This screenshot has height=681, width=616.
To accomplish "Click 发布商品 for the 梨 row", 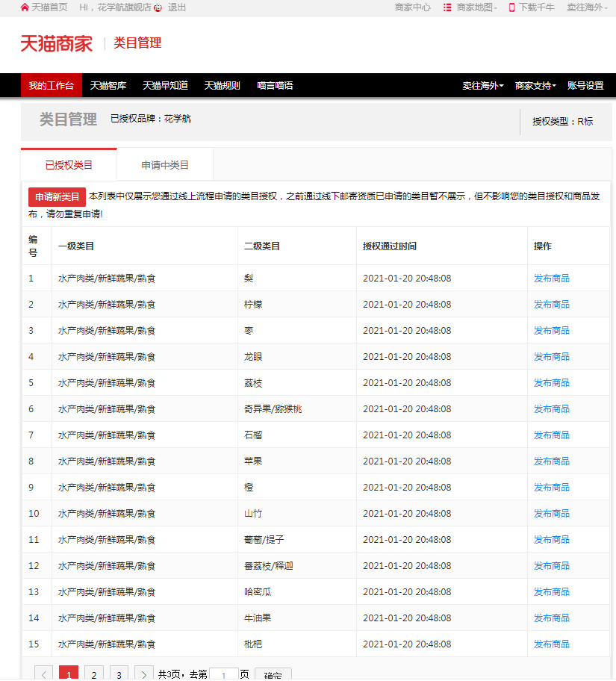I will click(551, 279).
